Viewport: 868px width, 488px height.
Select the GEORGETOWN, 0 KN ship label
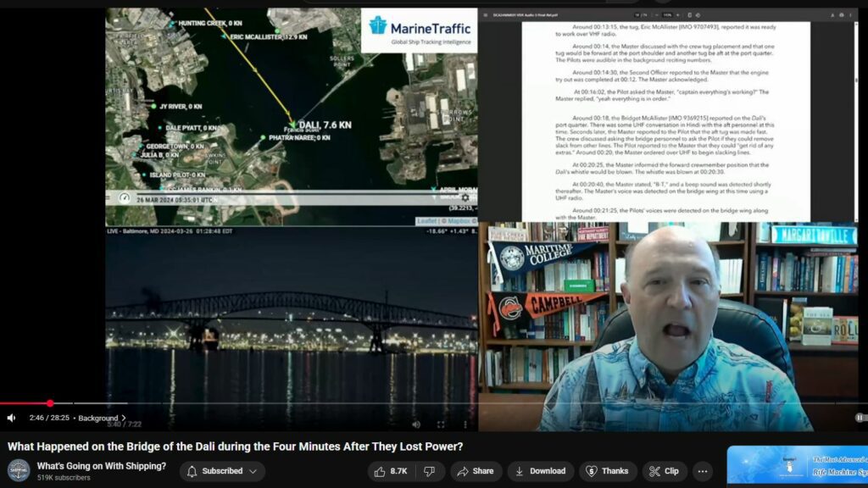(175, 147)
